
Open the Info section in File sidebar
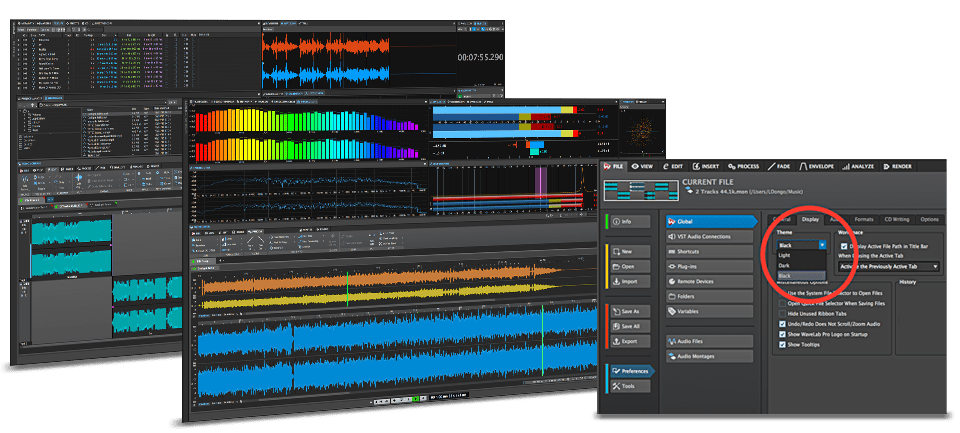(631, 222)
